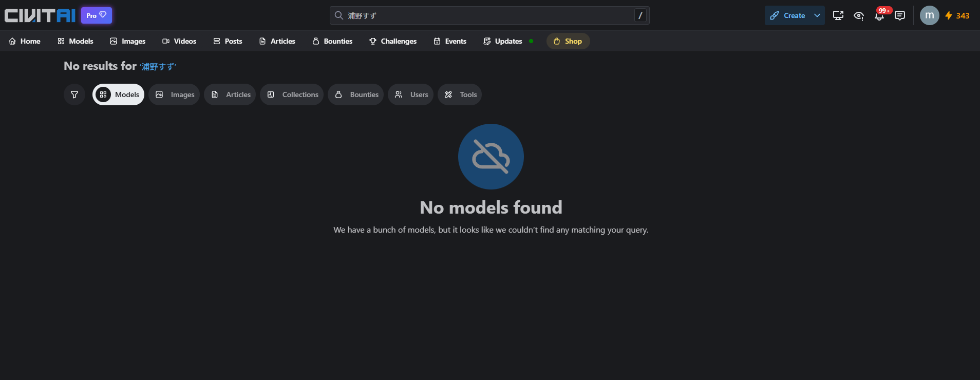Open the search filters funnel icon

74,94
